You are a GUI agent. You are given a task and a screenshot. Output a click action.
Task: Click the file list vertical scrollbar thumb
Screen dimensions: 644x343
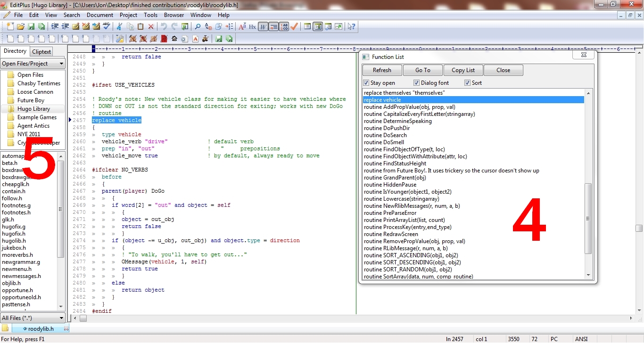(x=60, y=210)
